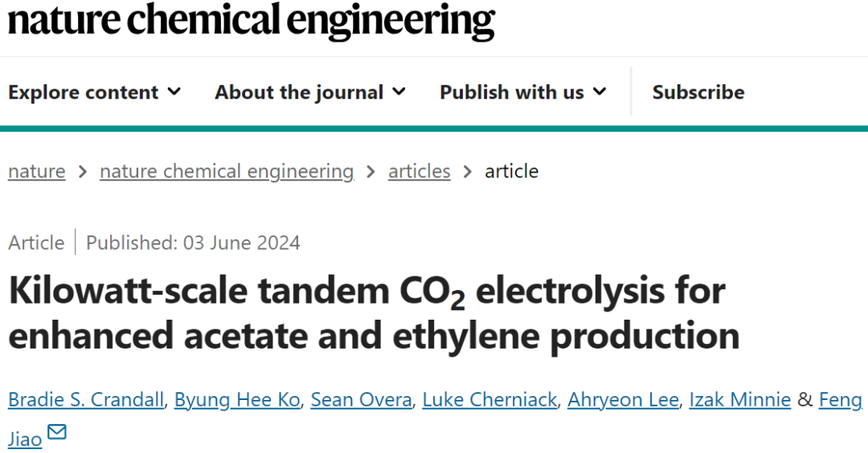
Task: Open the articles breadcrumb link
Action: click(x=419, y=171)
